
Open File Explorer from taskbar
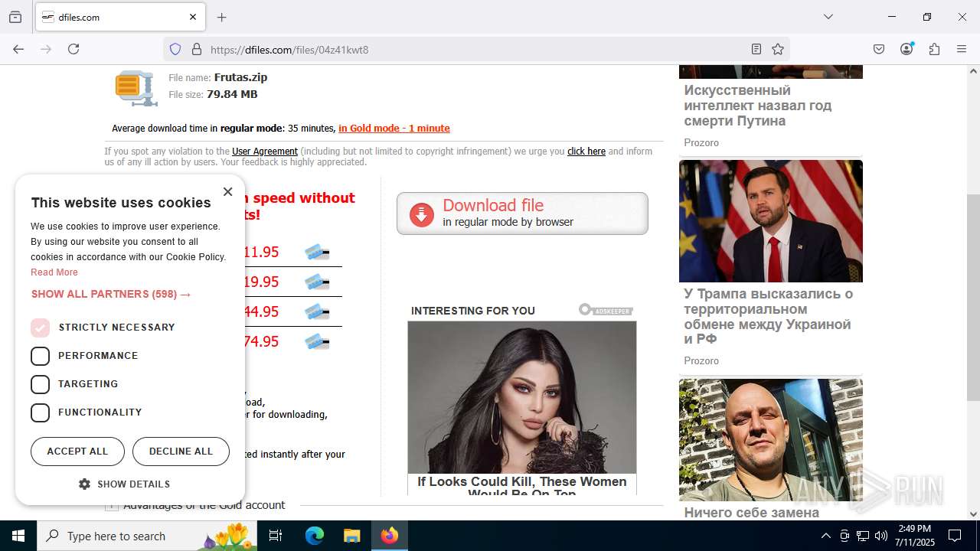pos(351,536)
